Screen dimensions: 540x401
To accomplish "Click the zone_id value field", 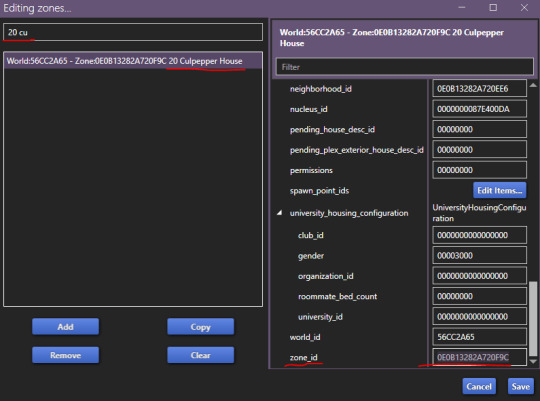I will pyautogui.click(x=479, y=357).
